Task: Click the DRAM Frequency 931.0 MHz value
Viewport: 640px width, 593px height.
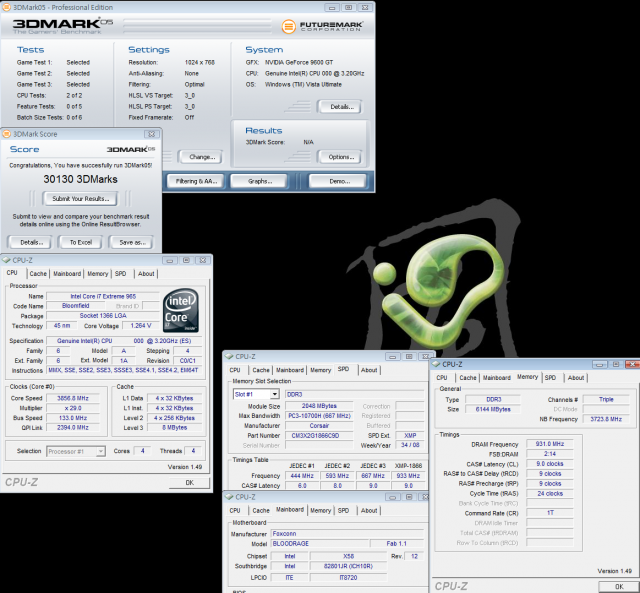Action: [x=550, y=444]
